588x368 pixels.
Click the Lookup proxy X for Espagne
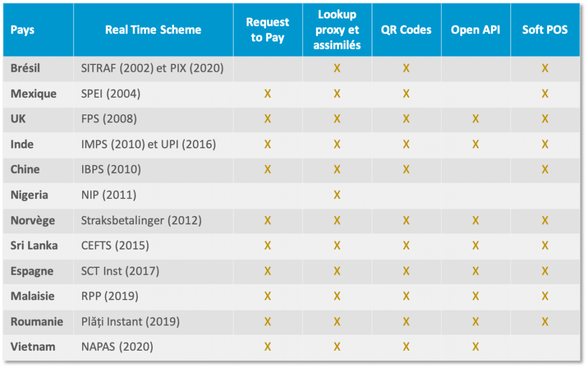coord(336,271)
